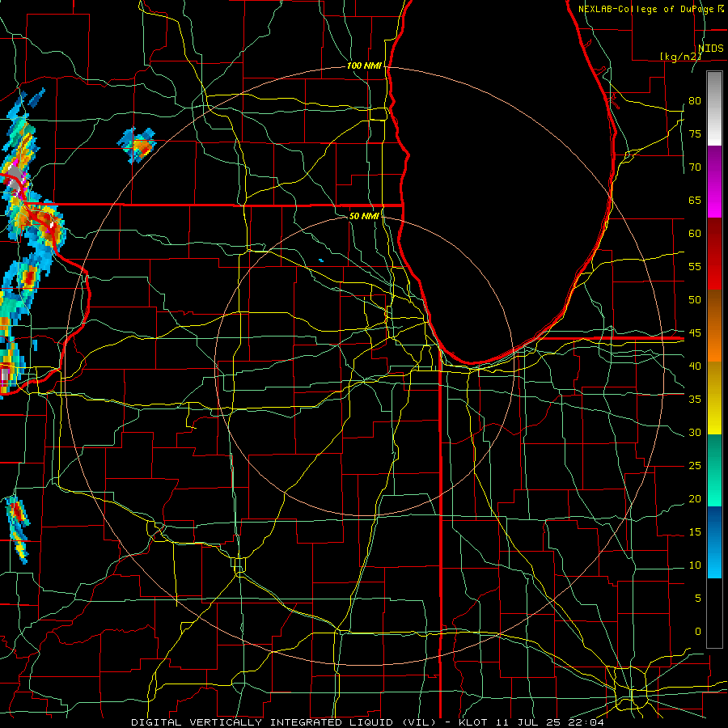The height and width of the screenshot is (728, 728).
Task: Select the gray-white top segment of color bar
Action: [714, 108]
